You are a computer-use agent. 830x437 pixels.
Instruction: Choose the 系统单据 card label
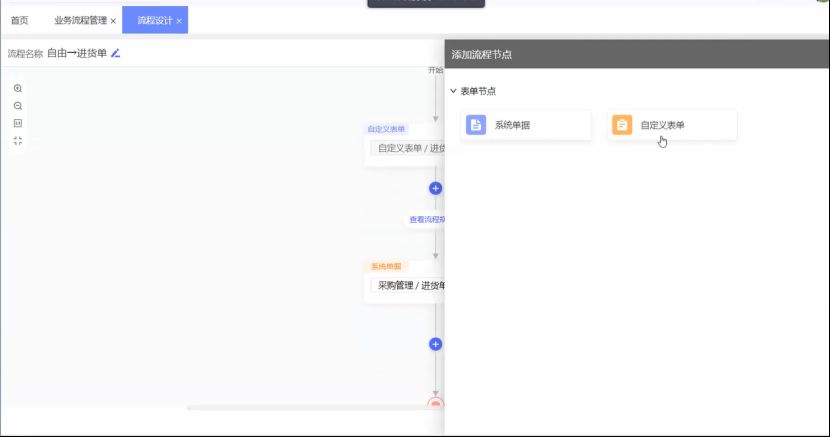point(512,125)
